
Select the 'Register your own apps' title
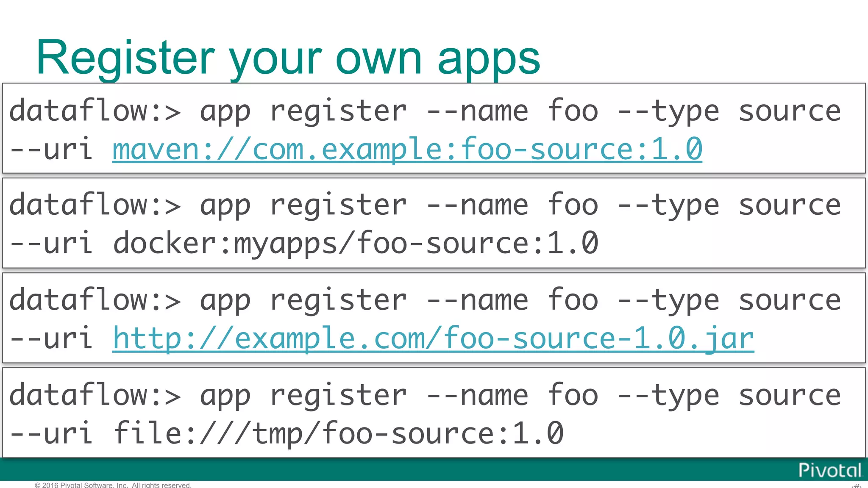pyautogui.click(x=288, y=58)
